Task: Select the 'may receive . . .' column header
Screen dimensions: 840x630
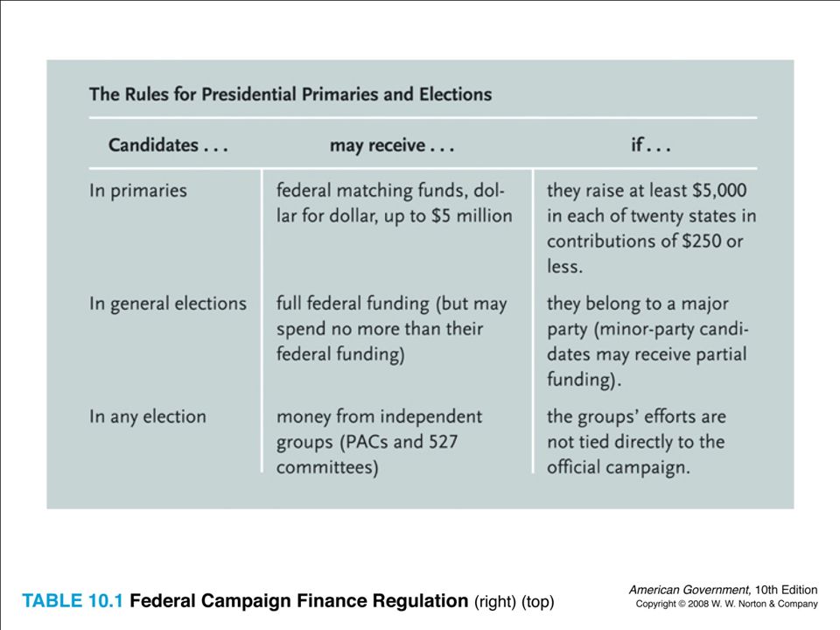Action: click(x=392, y=145)
